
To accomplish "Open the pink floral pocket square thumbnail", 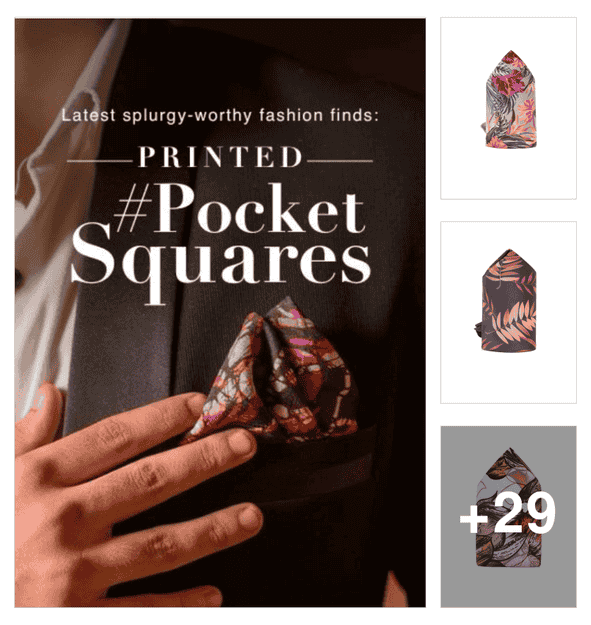I will [x=508, y=108].
